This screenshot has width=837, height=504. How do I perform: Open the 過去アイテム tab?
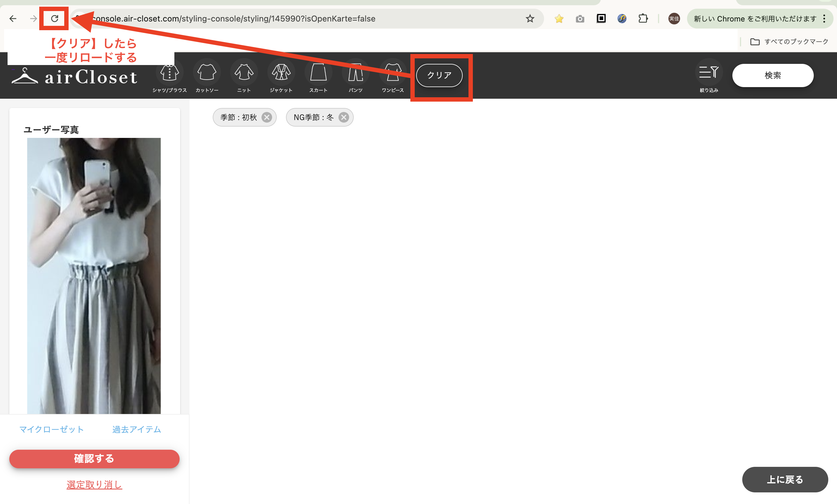[137, 429]
